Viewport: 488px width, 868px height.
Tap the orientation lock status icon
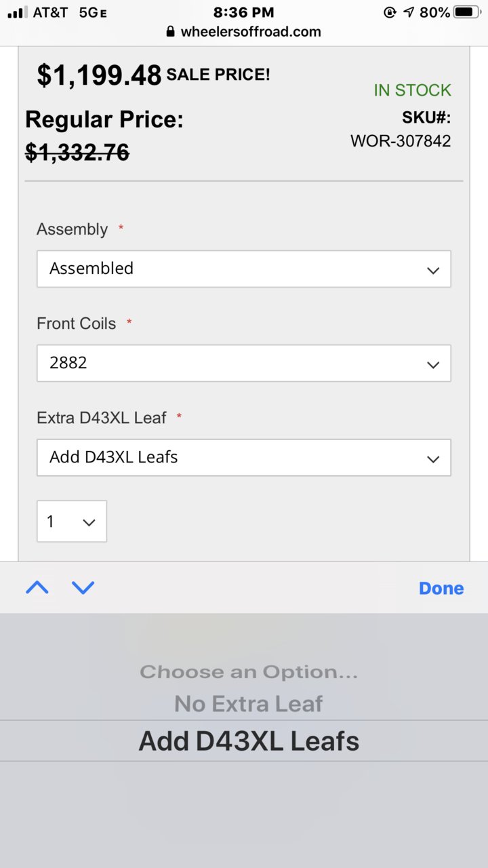coord(390,12)
